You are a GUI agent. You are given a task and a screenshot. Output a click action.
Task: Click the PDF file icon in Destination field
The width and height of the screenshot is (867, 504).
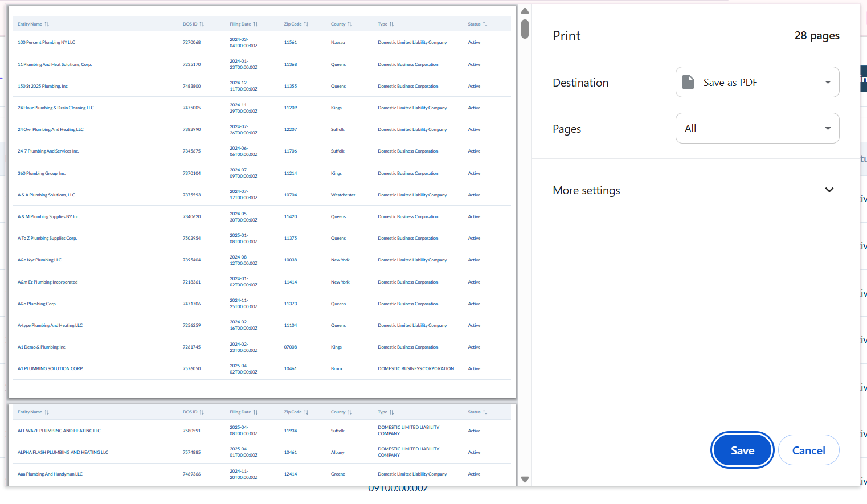point(688,82)
